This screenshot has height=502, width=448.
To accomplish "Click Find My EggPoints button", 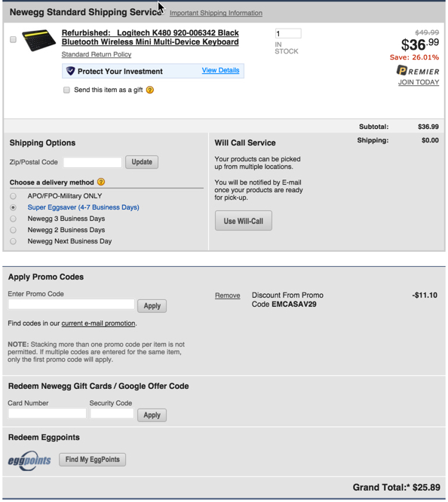I will point(92,460).
